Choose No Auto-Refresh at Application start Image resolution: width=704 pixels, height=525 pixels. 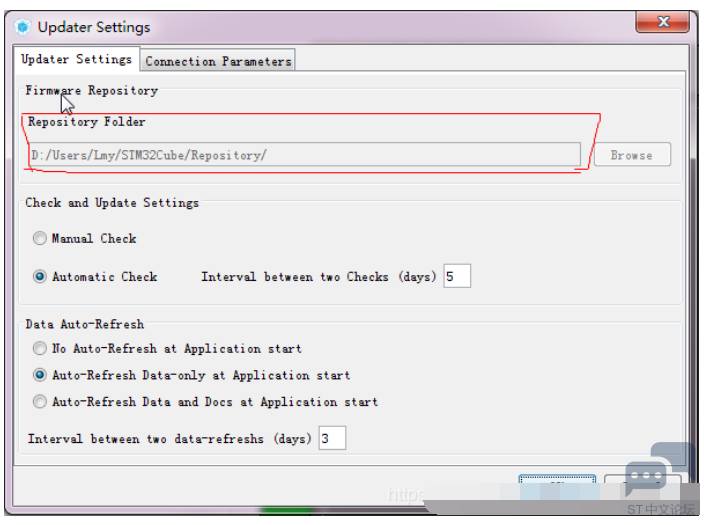[x=40, y=348]
